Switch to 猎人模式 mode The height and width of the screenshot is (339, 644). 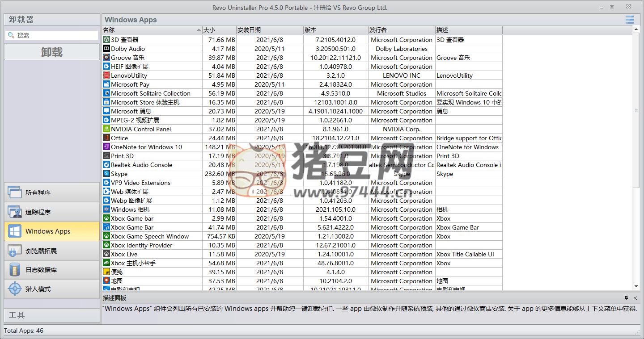(51, 289)
